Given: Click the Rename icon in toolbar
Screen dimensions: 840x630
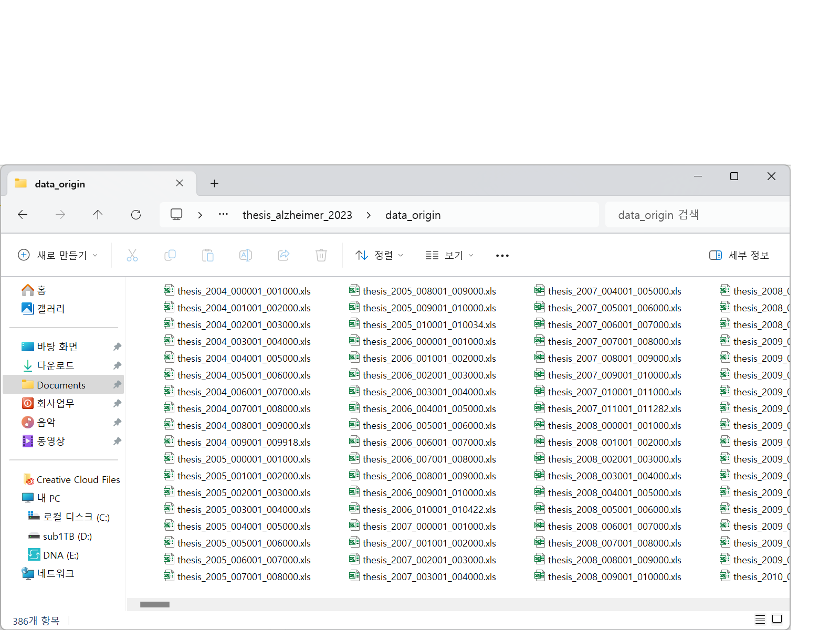Looking at the screenshot, I should tap(246, 256).
